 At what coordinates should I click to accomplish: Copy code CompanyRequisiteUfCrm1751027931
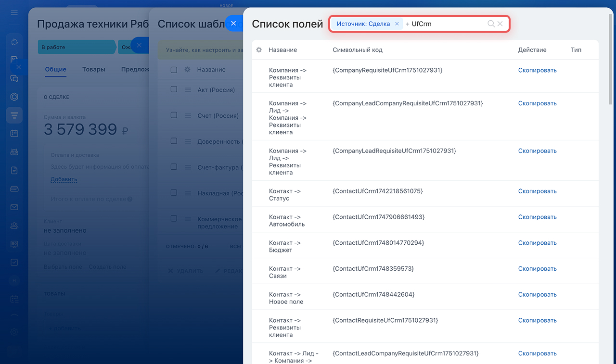tap(537, 70)
